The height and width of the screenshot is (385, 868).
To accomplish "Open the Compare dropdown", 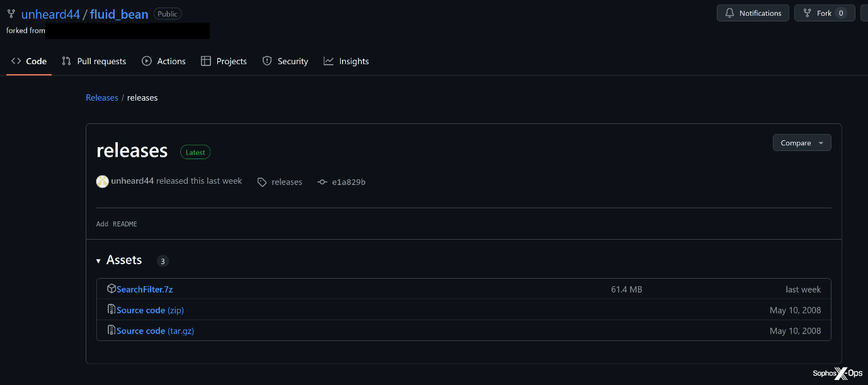I will pyautogui.click(x=801, y=143).
